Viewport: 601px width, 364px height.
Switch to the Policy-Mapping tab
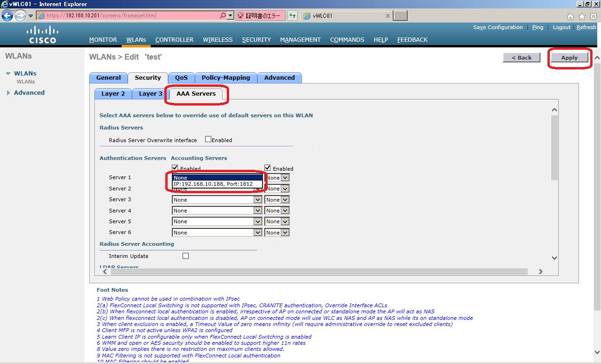pyautogui.click(x=226, y=78)
